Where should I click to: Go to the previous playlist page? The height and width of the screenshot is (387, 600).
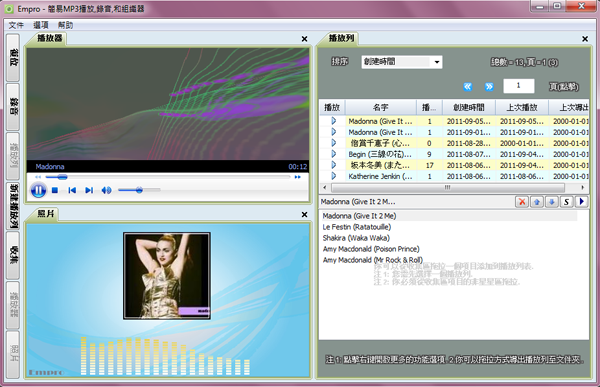468,87
